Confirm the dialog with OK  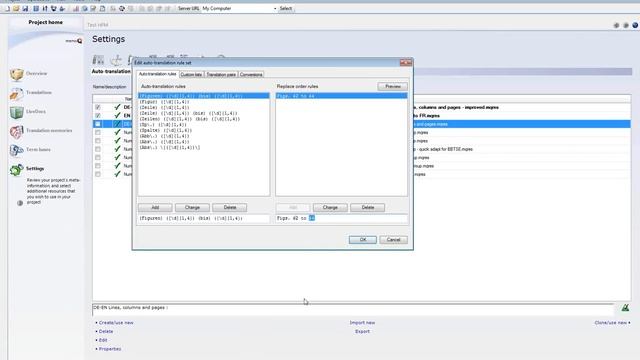[363, 240]
